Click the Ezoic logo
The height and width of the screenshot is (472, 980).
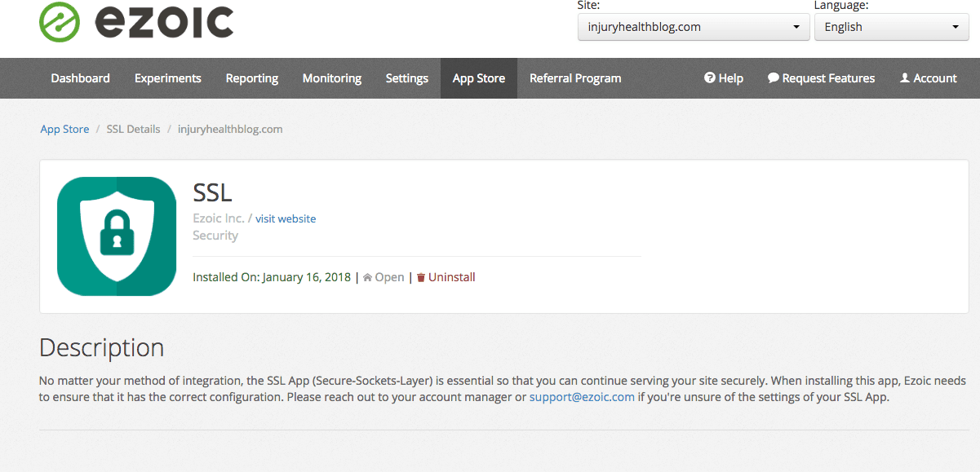tap(136, 22)
